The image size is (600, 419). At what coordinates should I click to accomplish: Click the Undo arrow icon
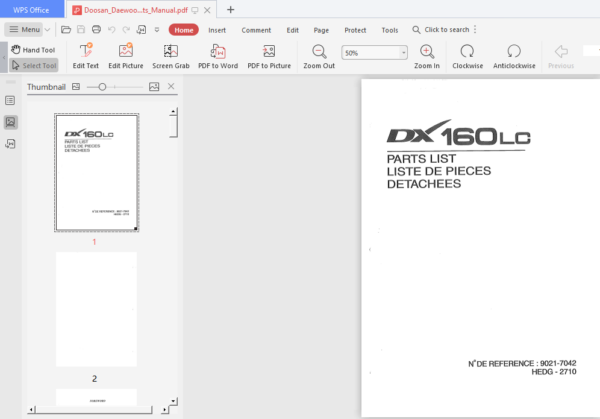(x=111, y=29)
